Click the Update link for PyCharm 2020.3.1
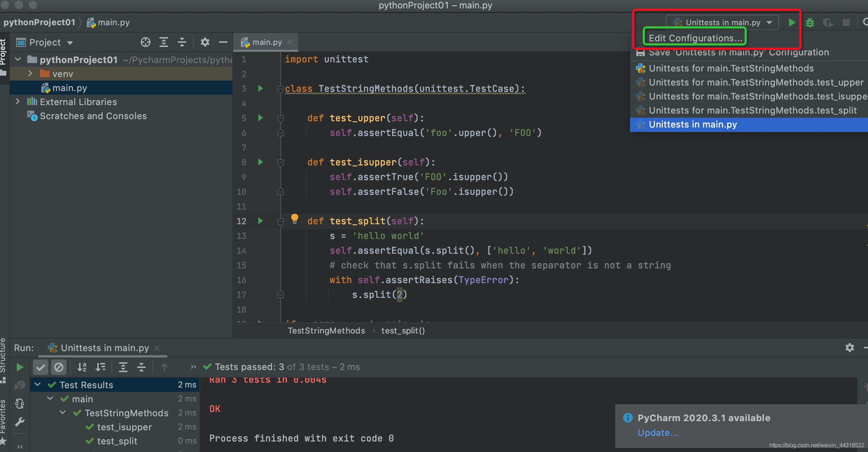The image size is (868, 452). [x=657, y=433]
